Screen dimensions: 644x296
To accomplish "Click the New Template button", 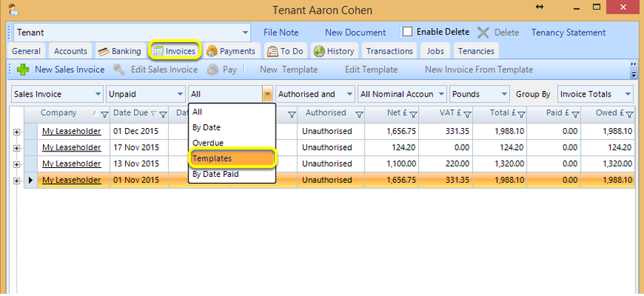I will [x=288, y=70].
